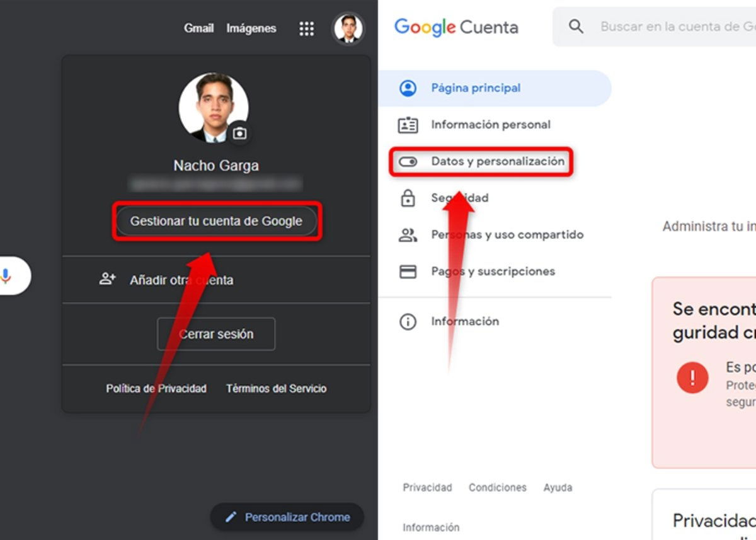Click the Personas y uso compartido people icon
The height and width of the screenshot is (540, 756).
pyautogui.click(x=408, y=234)
